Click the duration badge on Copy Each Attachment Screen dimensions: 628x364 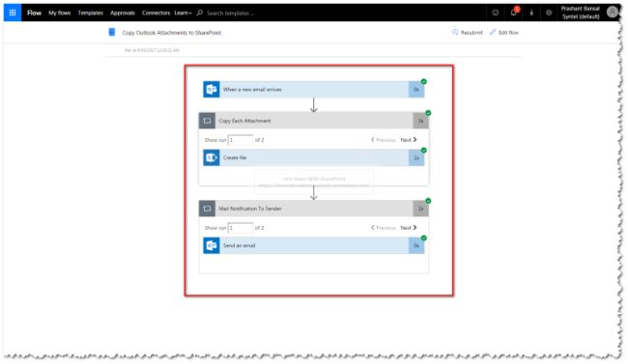421,121
